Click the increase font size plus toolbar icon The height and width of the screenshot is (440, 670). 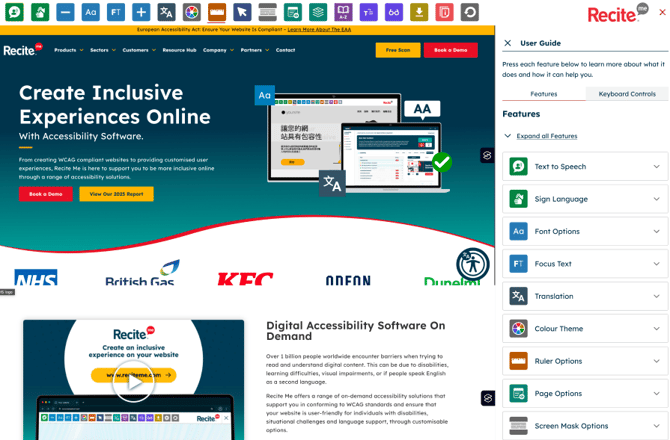pos(141,13)
